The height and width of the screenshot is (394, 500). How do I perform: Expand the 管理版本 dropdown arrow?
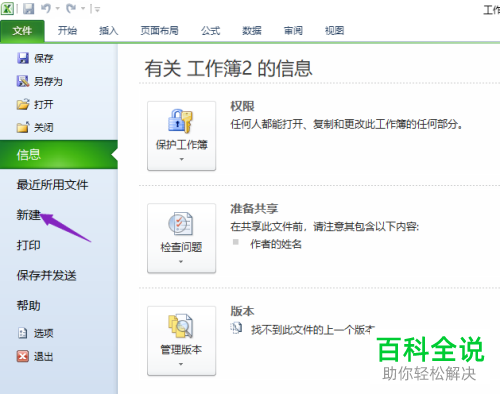[x=181, y=364]
